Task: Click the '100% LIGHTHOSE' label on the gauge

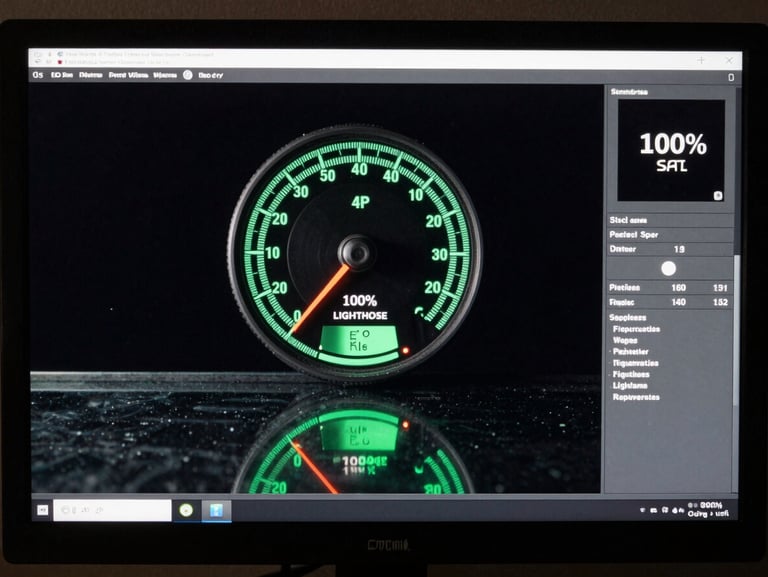Action: (x=360, y=308)
